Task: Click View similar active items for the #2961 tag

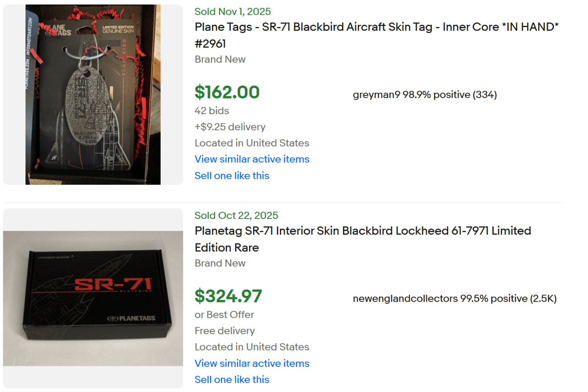Action: [x=252, y=159]
